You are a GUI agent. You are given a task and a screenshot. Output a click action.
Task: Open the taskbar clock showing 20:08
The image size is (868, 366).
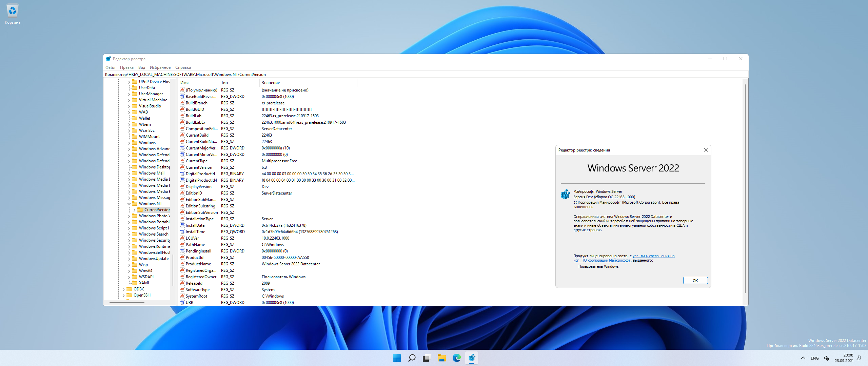pos(844,358)
